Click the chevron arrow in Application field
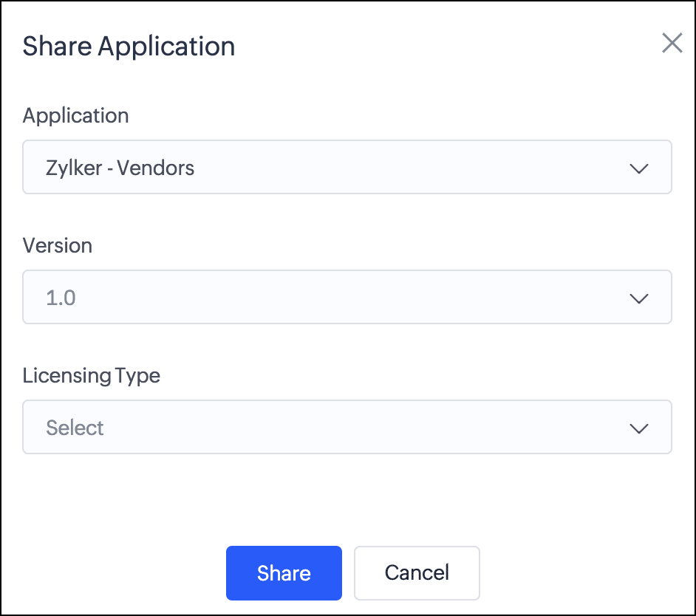 click(638, 168)
